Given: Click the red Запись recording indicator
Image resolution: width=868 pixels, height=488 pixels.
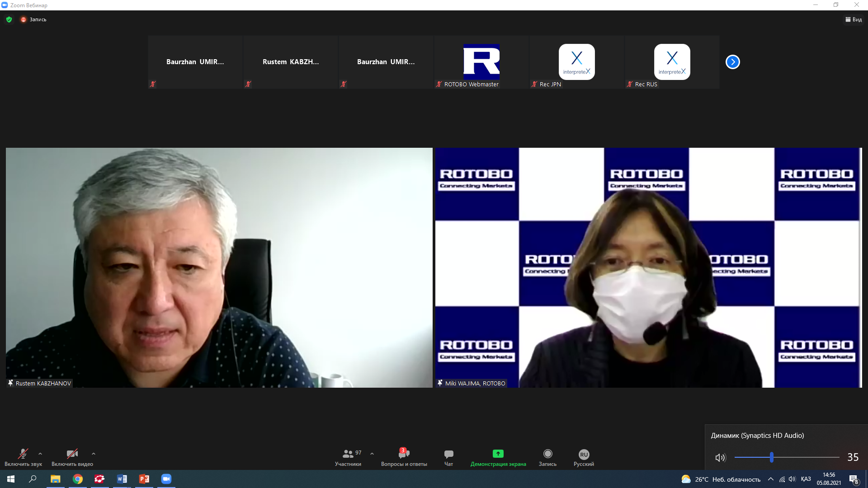Looking at the screenshot, I should click(33, 19).
